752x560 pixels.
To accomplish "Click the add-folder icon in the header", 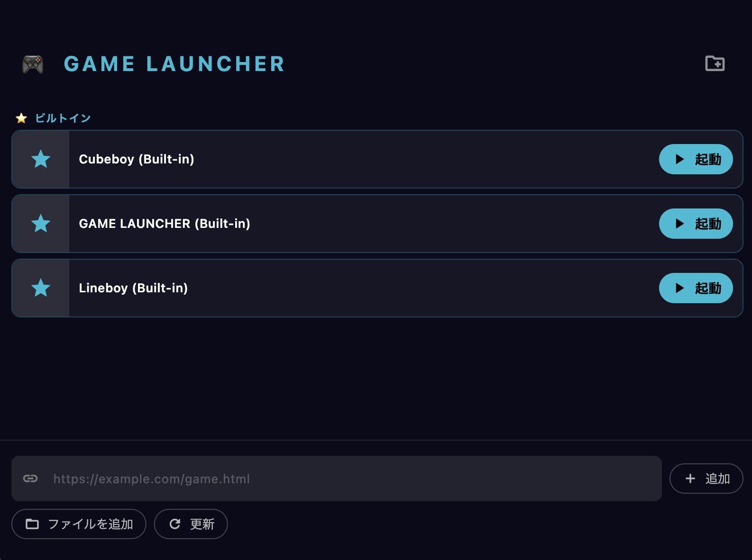I will [x=715, y=63].
